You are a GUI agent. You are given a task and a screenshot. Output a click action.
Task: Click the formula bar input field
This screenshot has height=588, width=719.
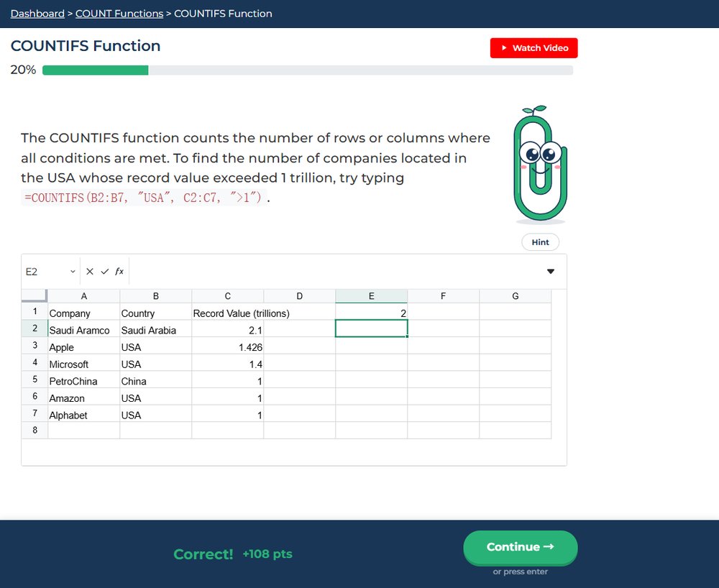[336, 272]
